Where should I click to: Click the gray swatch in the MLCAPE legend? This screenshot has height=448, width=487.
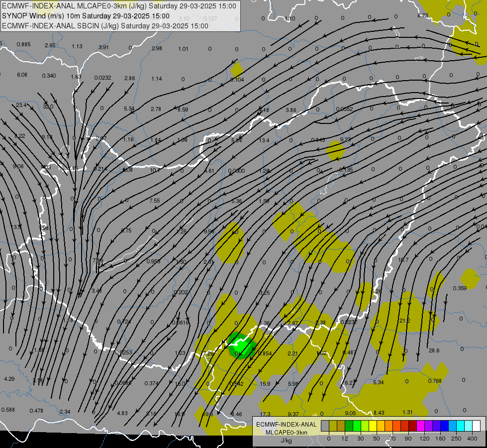point(325,426)
